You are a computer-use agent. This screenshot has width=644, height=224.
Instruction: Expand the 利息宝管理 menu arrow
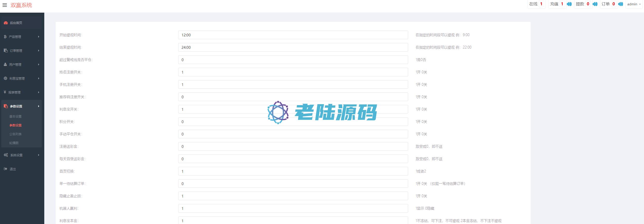[38, 78]
